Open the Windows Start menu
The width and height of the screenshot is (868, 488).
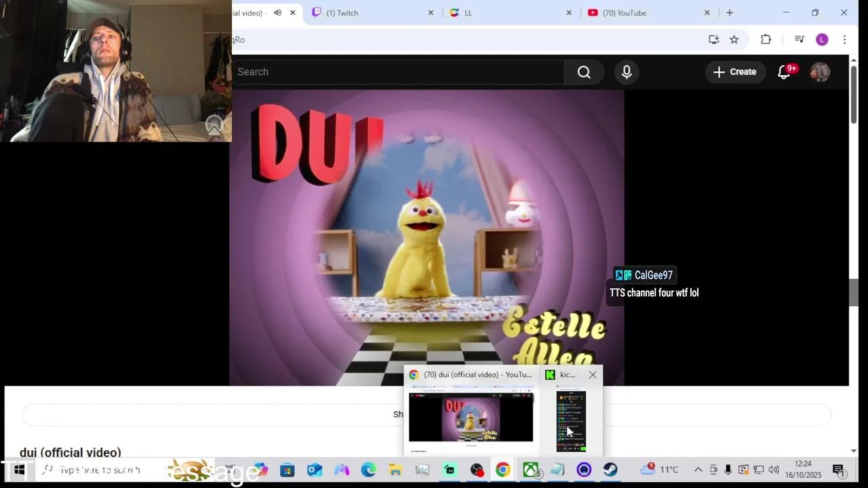[x=19, y=470]
